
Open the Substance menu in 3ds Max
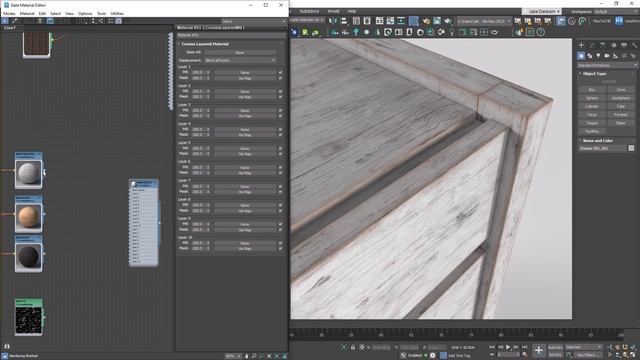[309, 11]
